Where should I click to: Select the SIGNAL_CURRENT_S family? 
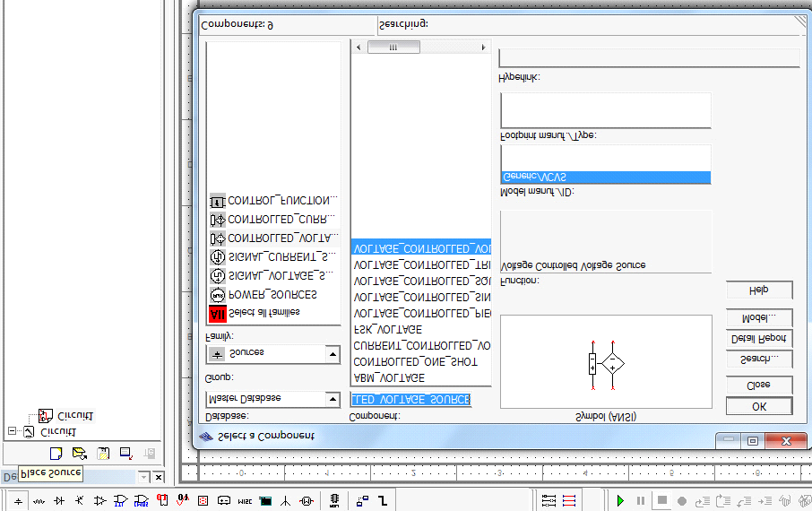(273, 257)
